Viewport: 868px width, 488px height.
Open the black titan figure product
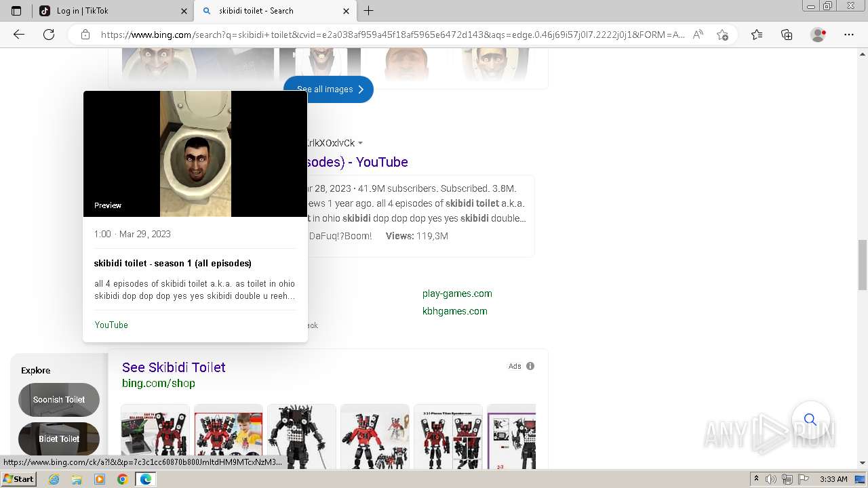(301, 436)
